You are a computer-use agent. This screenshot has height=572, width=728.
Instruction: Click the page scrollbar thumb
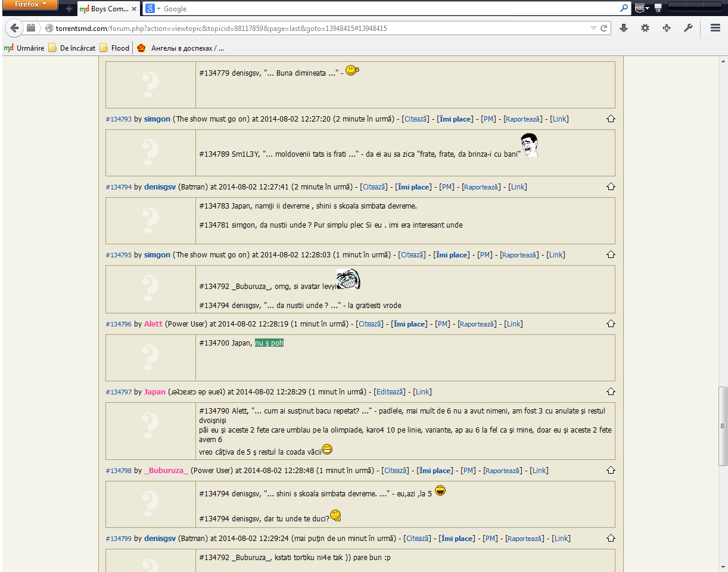(x=723, y=426)
